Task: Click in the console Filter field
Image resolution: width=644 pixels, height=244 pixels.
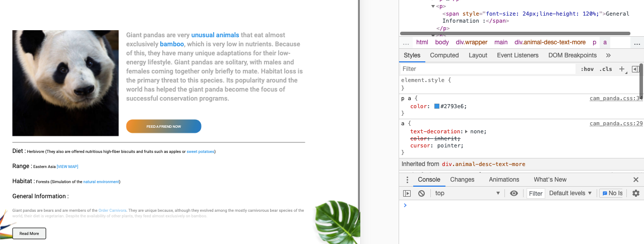Action: click(536, 193)
